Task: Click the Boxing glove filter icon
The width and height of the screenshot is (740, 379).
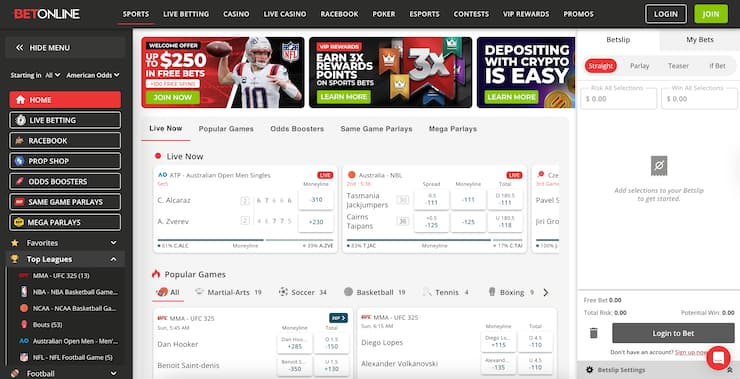Action: point(492,292)
